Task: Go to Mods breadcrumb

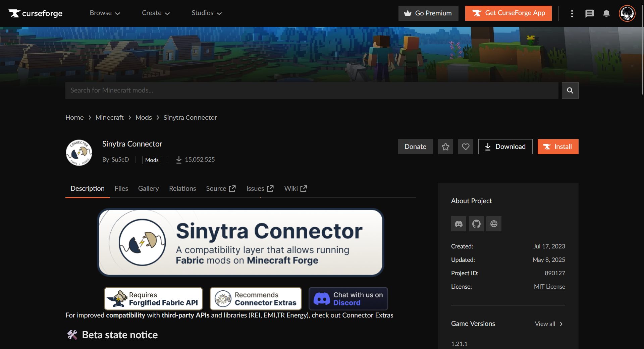Action: [x=144, y=118]
